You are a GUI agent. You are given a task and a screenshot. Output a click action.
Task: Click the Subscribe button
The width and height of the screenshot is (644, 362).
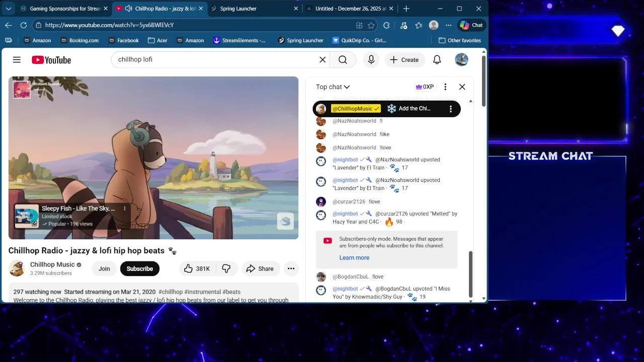click(x=140, y=268)
